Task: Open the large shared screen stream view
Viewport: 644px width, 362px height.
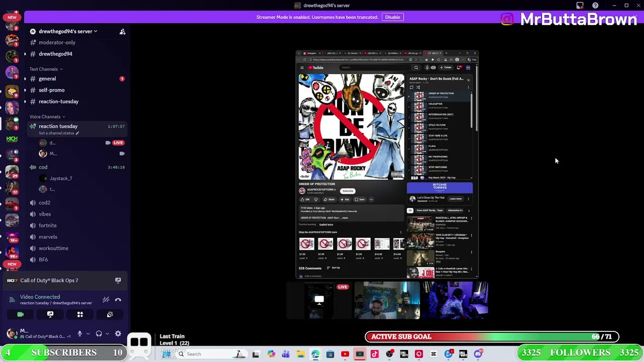Action: pos(387,164)
